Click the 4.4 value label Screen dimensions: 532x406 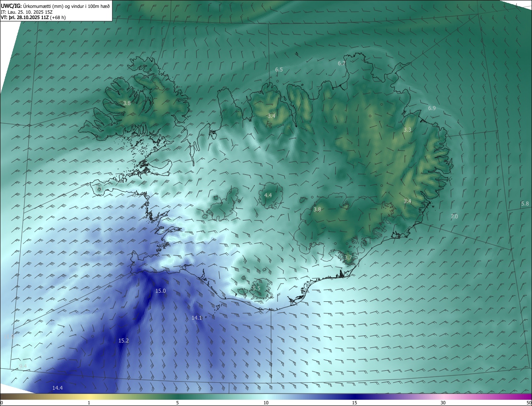click(x=268, y=195)
